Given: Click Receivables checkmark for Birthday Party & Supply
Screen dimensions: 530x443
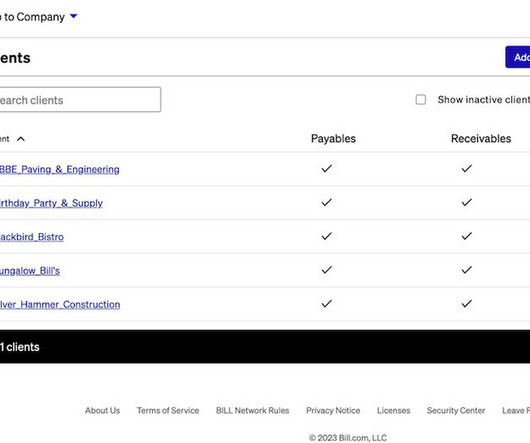Looking at the screenshot, I should [x=466, y=202].
